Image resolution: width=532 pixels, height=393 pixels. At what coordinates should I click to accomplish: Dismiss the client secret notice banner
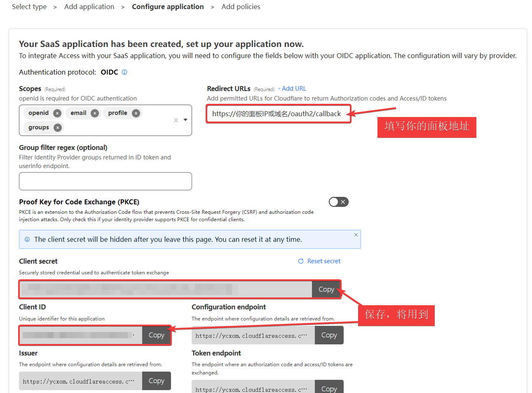(x=356, y=235)
